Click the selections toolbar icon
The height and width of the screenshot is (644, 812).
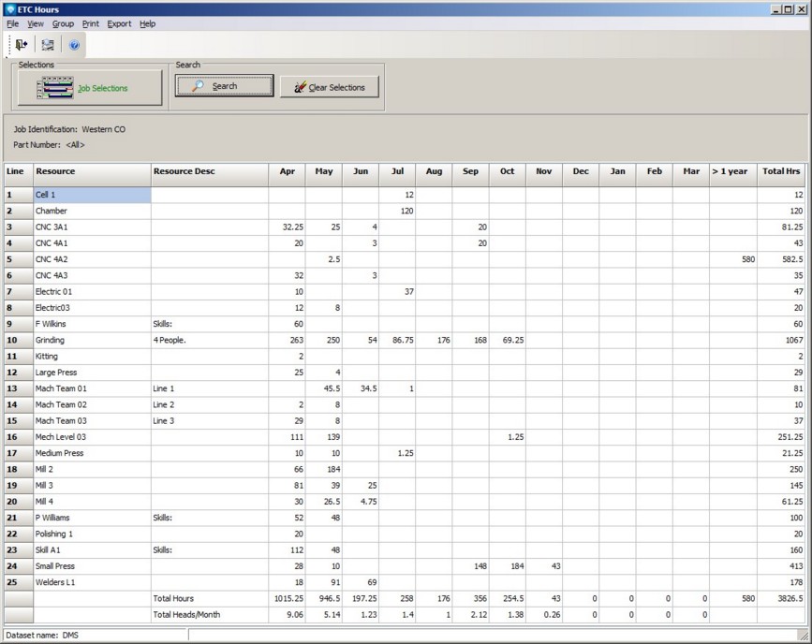point(48,44)
